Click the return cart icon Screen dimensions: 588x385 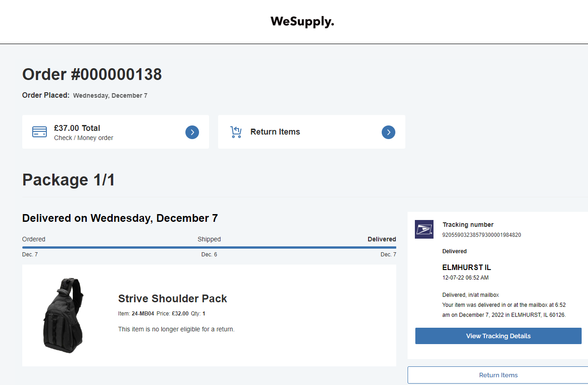click(236, 132)
